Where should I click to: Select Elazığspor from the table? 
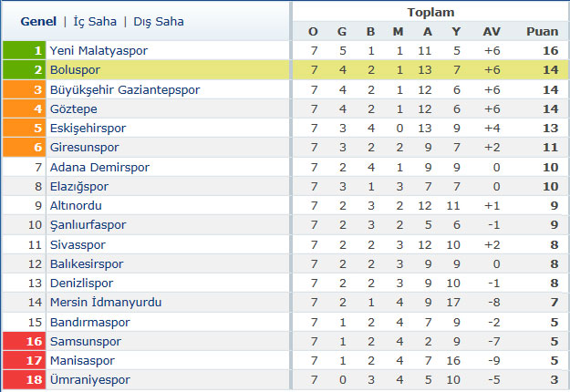[x=78, y=187]
